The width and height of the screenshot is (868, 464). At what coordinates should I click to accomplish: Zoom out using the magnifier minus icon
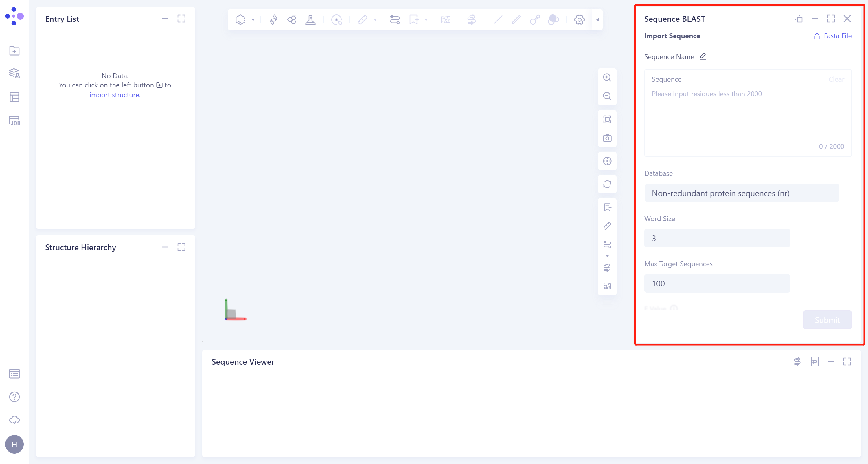pos(607,96)
